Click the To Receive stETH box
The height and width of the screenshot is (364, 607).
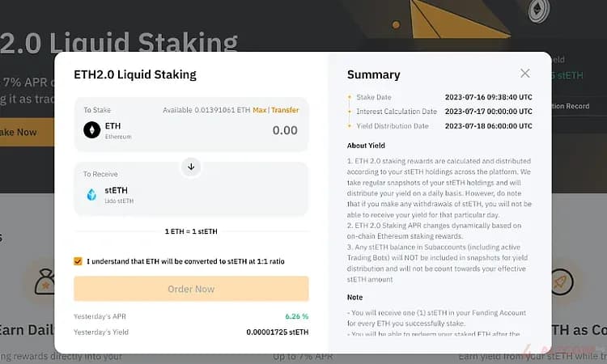pos(191,188)
